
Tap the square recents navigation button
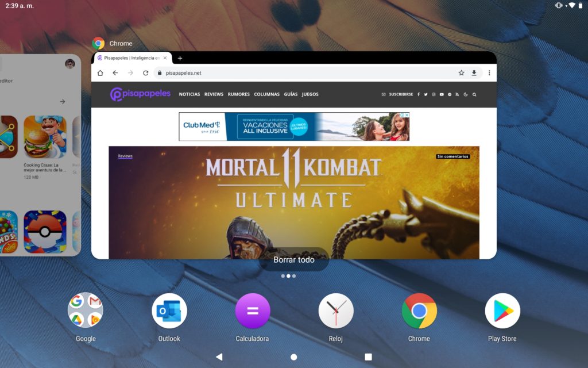pyautogui.click(x=368, y=357)
